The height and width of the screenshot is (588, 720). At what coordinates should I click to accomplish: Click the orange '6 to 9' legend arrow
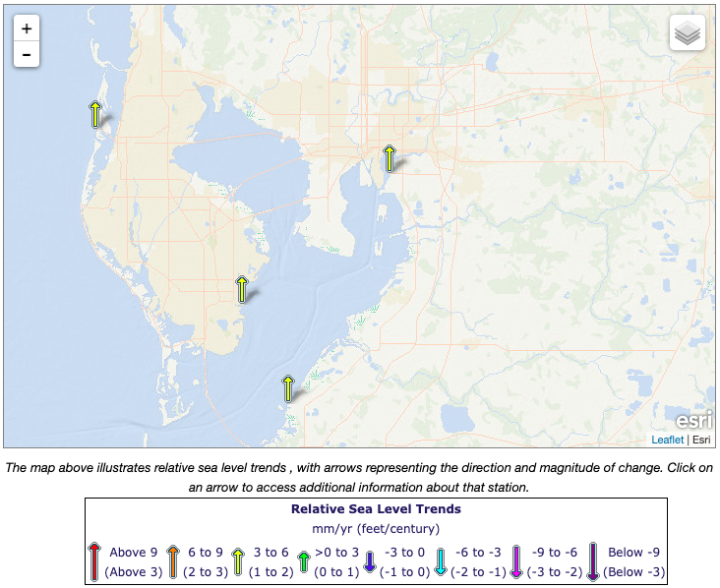[172, 562]
